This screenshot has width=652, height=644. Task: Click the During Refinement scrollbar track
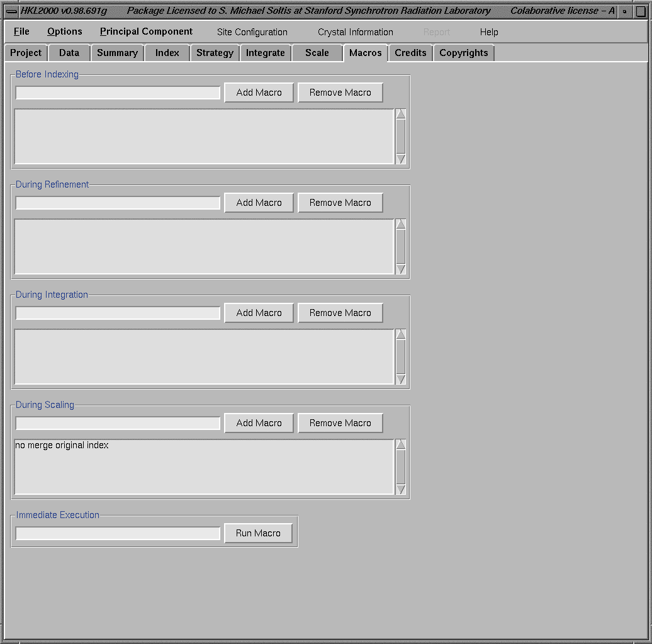point(400,247)
